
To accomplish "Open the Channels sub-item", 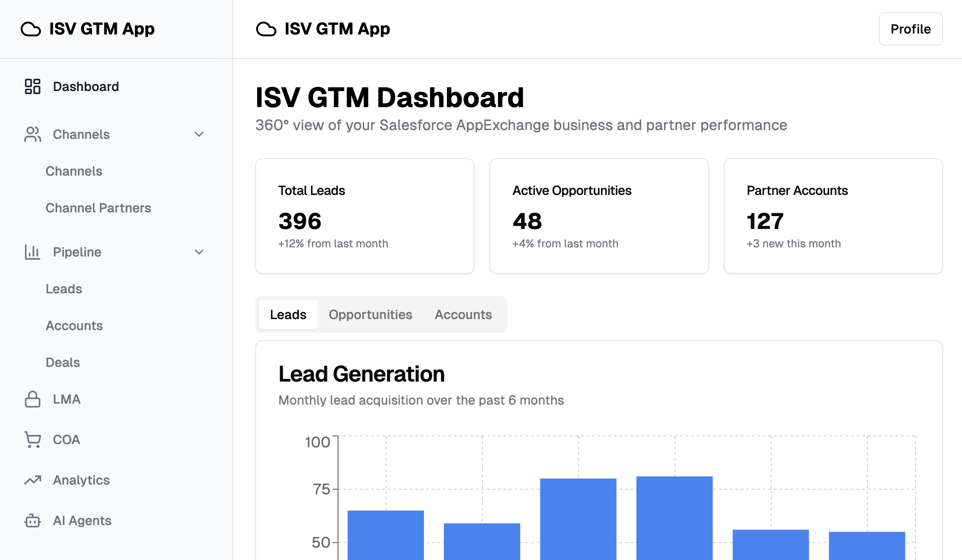I will [x=74, y=171].
